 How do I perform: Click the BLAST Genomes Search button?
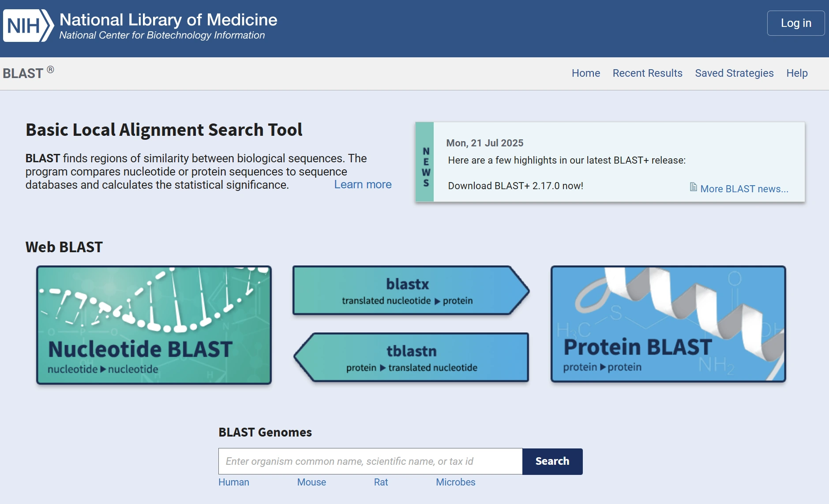[x=552, y=461]
